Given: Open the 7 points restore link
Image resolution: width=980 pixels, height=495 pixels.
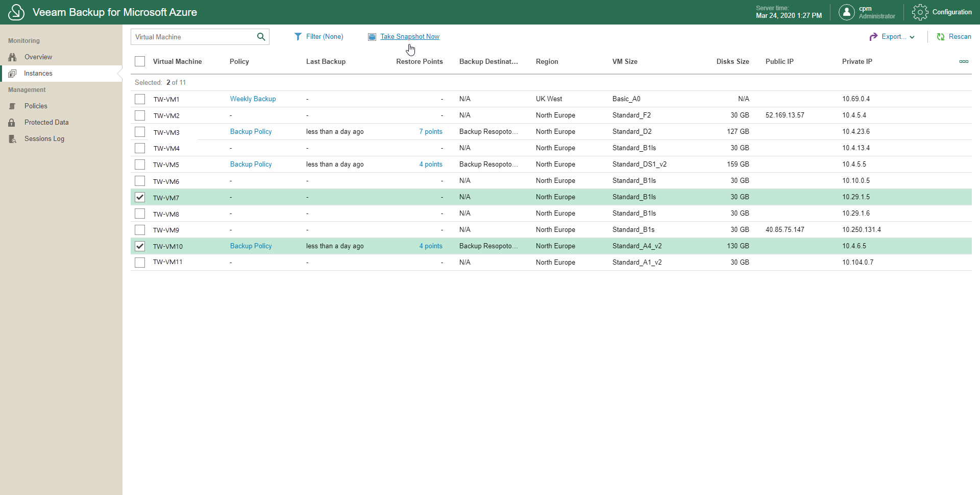Looking at the screenshot, I should (x=431, y=132).
